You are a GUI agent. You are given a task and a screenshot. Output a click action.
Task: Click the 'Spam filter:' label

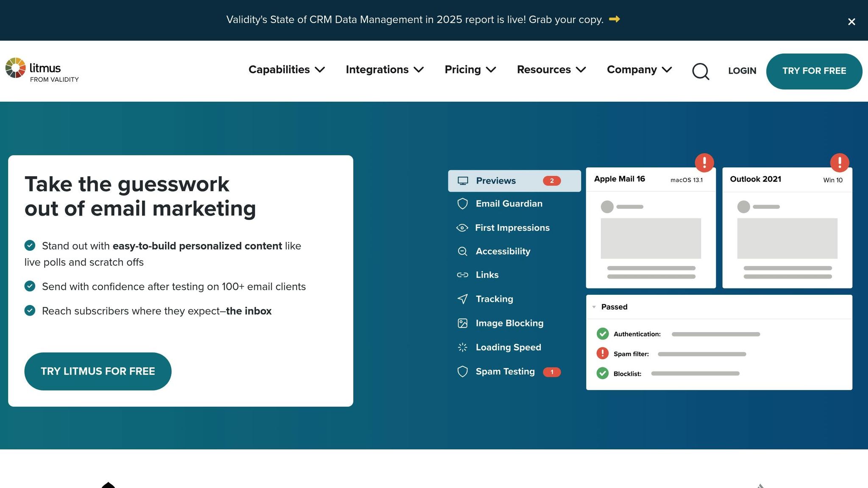631,354
